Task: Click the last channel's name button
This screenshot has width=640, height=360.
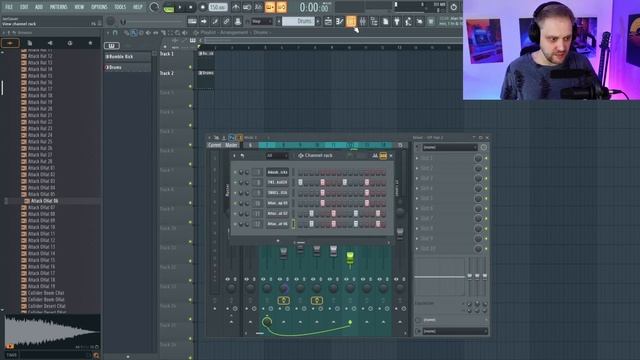Action: pyautogui.click(x=278, y=224)
